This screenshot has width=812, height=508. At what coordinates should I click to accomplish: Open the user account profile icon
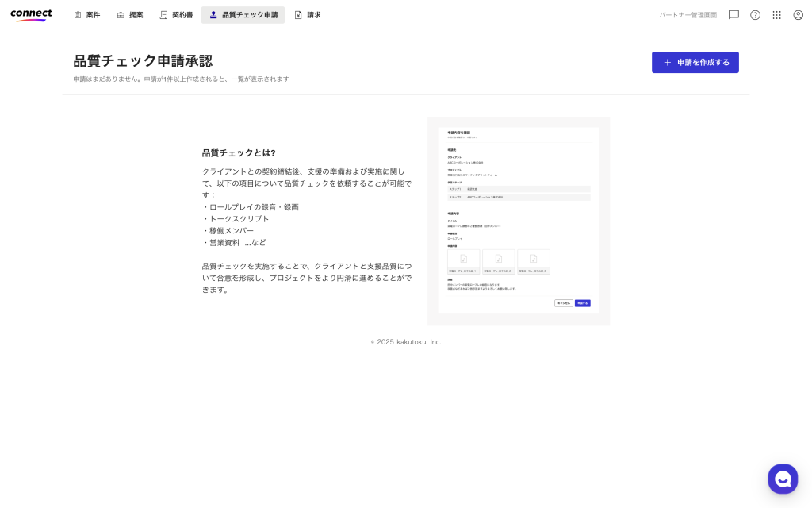tap(798, 15)
